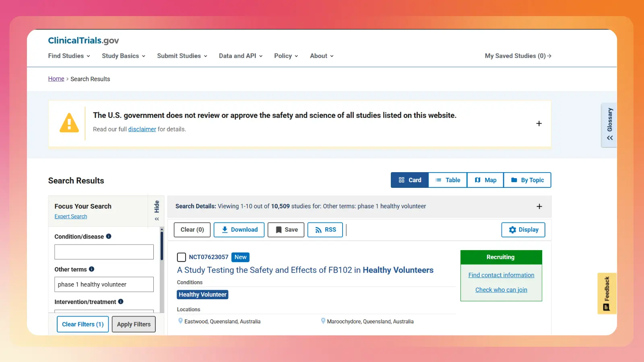Open the FB102 Healthy Volunteers study title
The width and height of the screenshot is (644, 362).
[305, 270]
